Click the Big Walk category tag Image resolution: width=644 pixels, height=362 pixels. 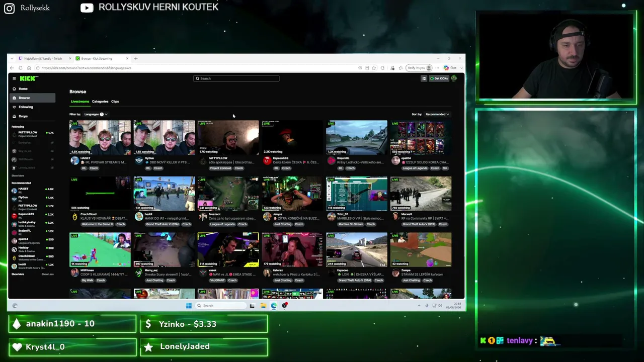87,281
